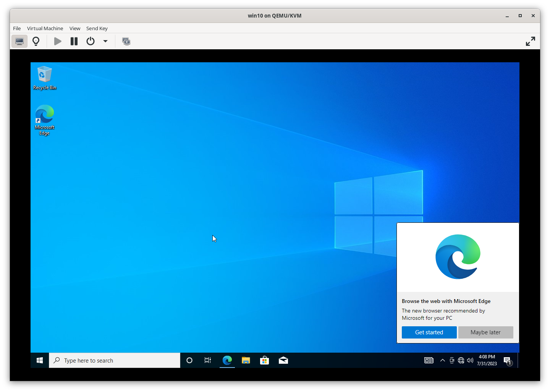Click the Meet Now tray icon

coord(452,360)
